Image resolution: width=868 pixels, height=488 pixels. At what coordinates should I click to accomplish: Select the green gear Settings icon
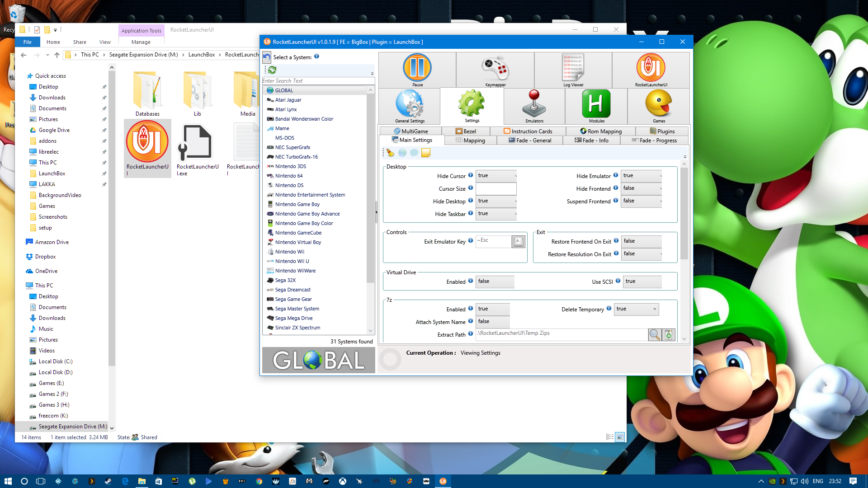(x=472, y=106)
